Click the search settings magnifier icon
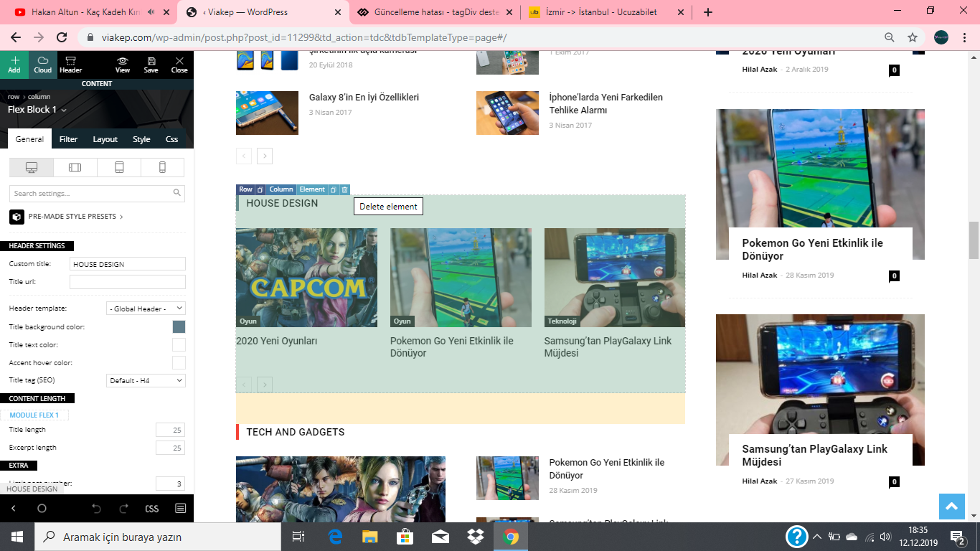The width and height of the screenshot is (980, 551). 177,193
